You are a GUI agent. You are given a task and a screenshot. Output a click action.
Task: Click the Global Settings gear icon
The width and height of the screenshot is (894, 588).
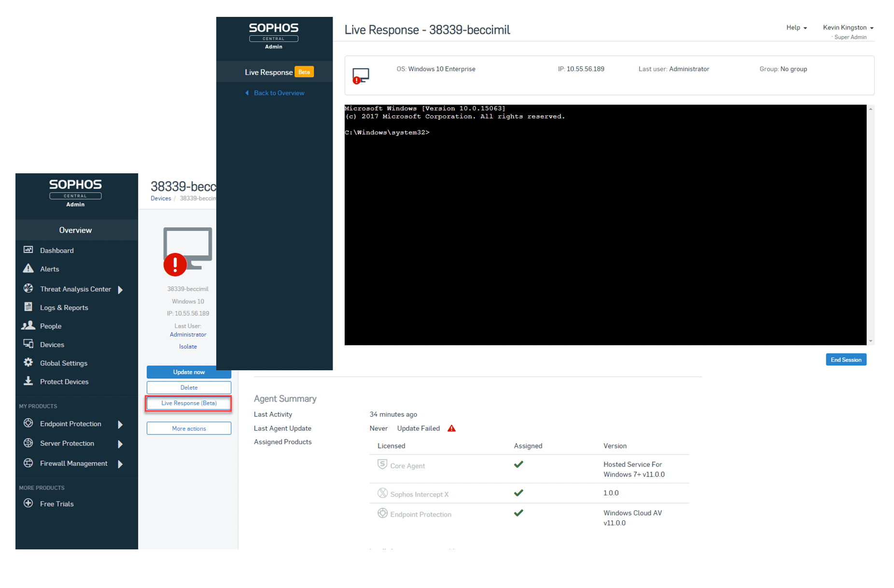28,363
